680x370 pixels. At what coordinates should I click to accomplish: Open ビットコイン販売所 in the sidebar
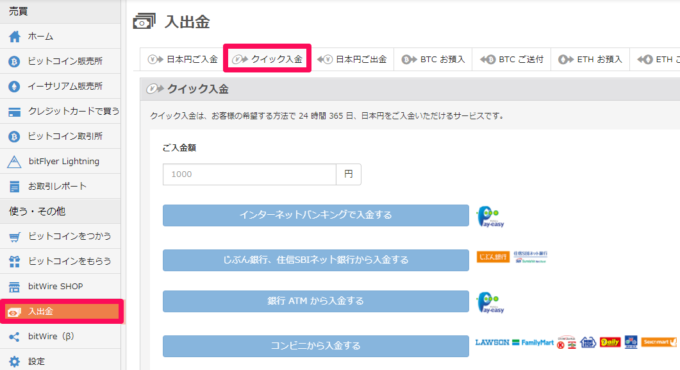tap(60, 61)
